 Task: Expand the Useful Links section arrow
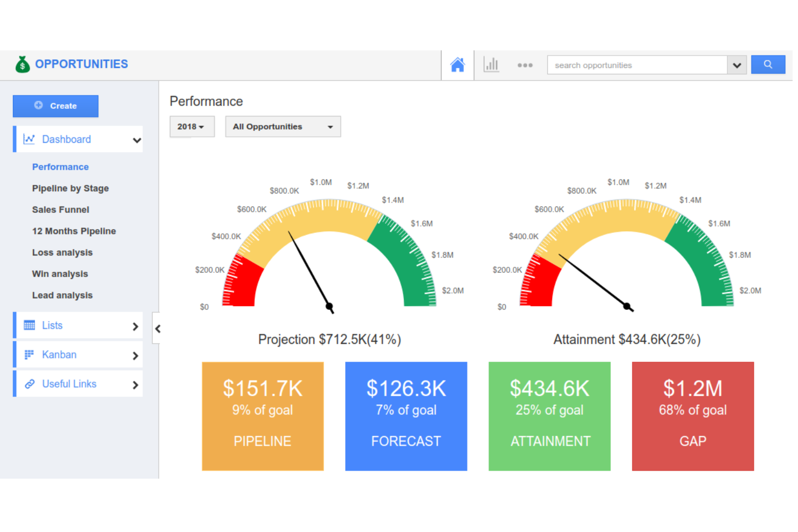pos(135,384)
